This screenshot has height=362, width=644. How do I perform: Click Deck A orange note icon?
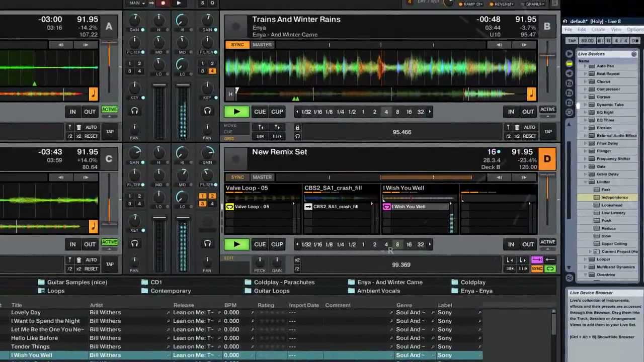point(93,94)
